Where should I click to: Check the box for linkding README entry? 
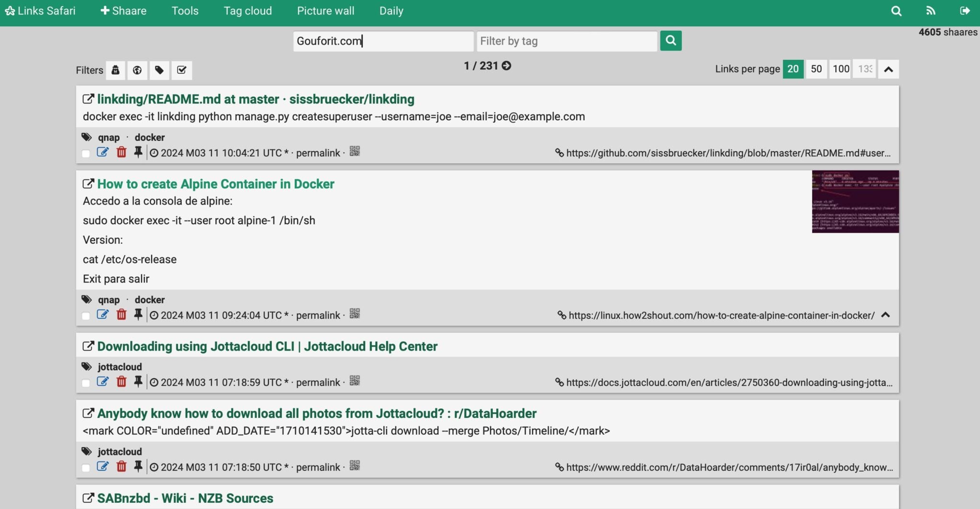(86, 154)
